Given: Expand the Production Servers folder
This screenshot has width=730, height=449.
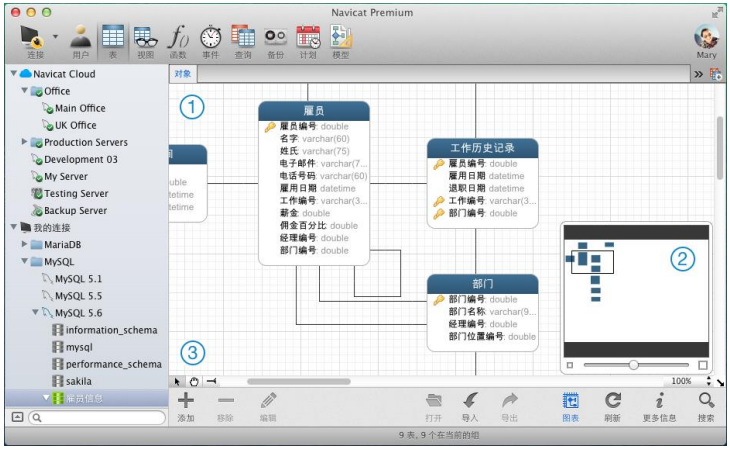Looking at the screenshot, I should (24, 142).
